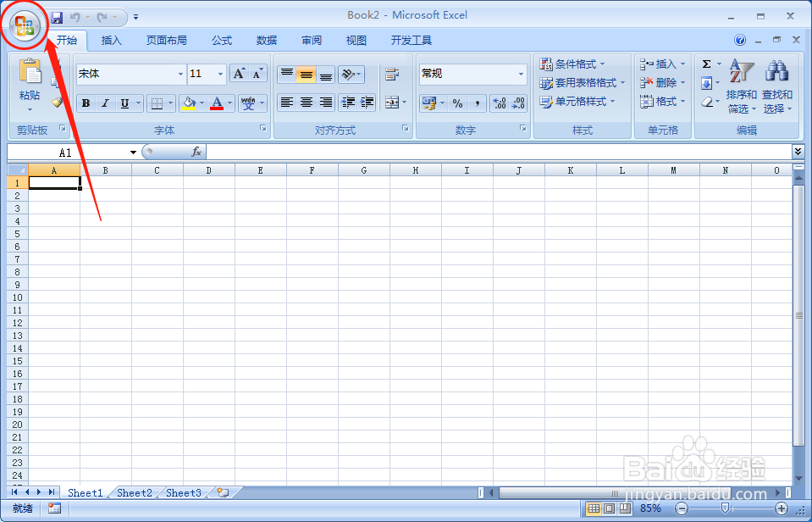Open 查找和选择 binoculars tool

pos(777,86)
